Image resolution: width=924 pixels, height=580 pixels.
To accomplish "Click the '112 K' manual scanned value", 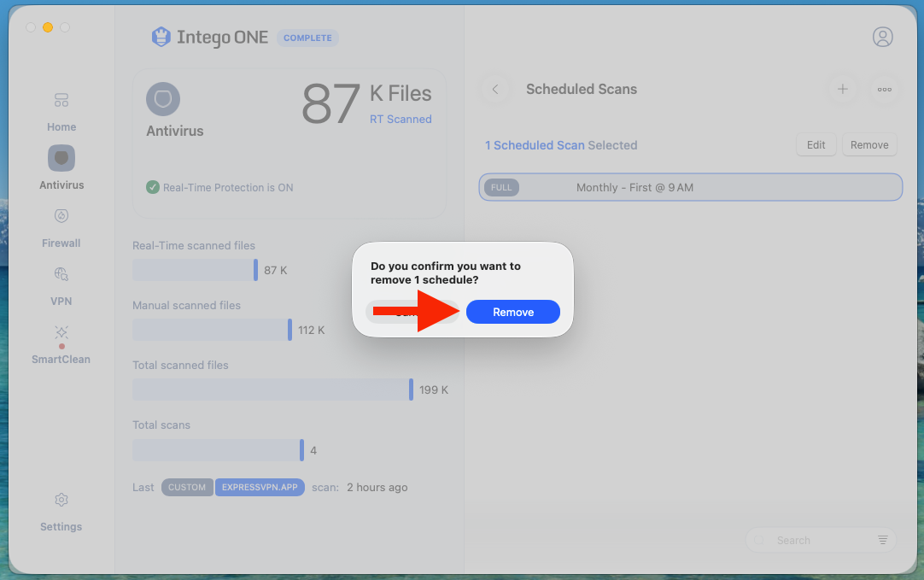I will 311,330.
